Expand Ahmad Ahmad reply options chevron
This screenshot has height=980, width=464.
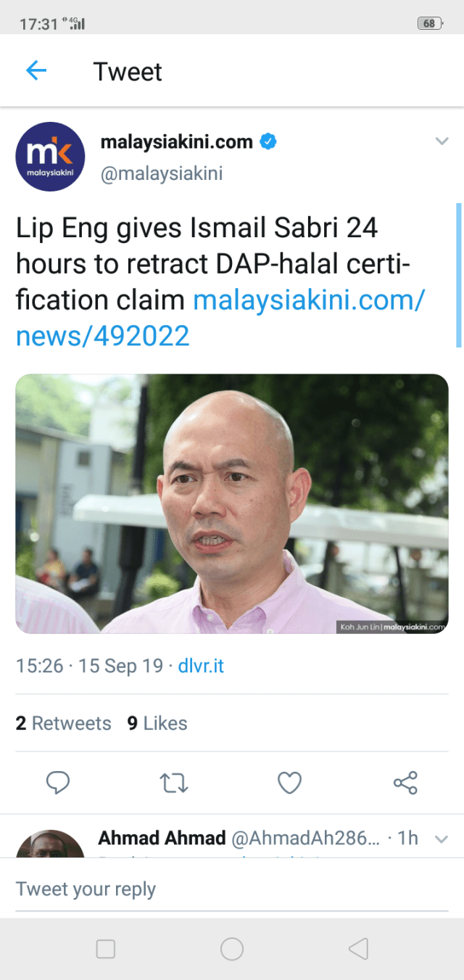441,839
